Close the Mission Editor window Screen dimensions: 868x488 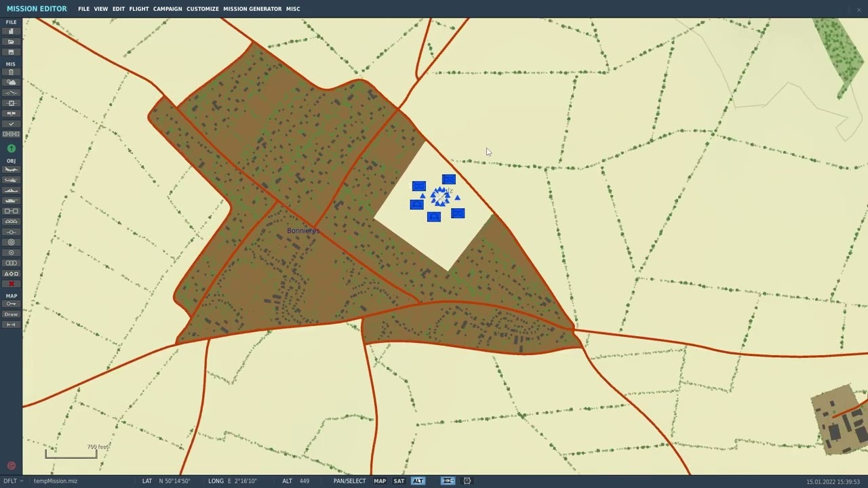pyautogui.click(x=859, y=9)
